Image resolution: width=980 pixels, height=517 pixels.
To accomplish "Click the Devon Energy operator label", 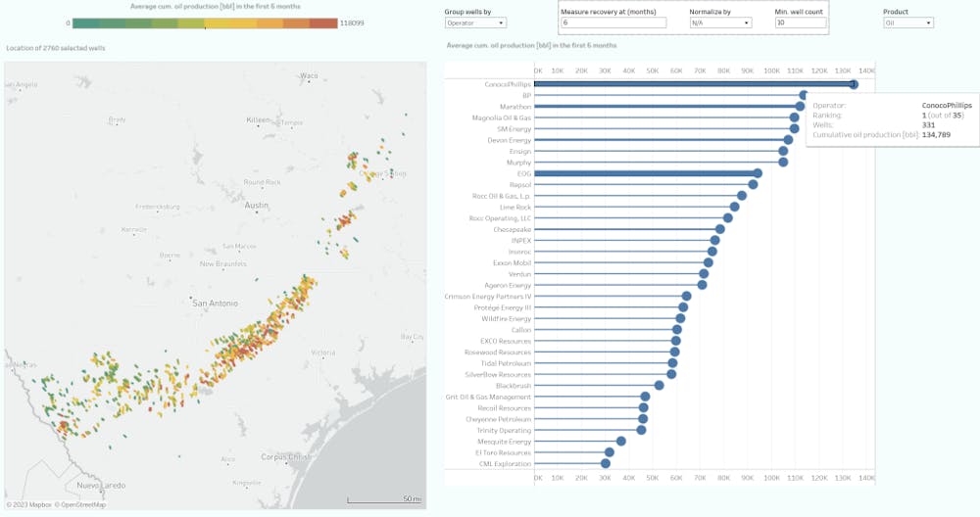I will tap(510, 140).
